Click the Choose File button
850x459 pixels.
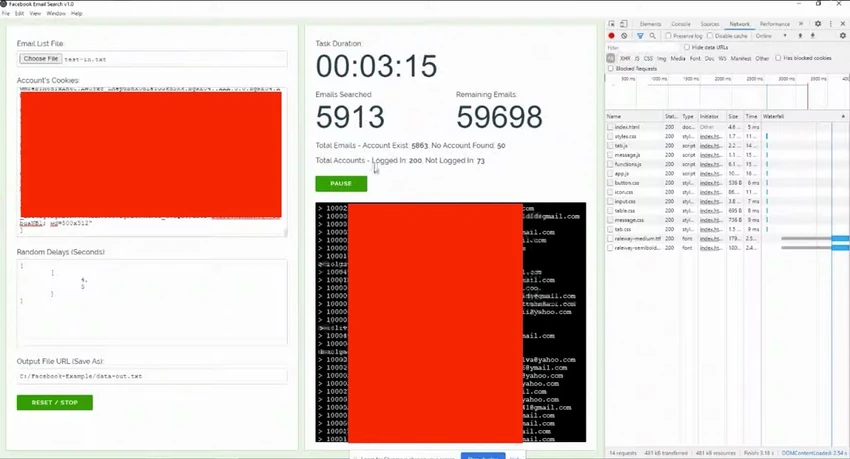tap(41, 59)
